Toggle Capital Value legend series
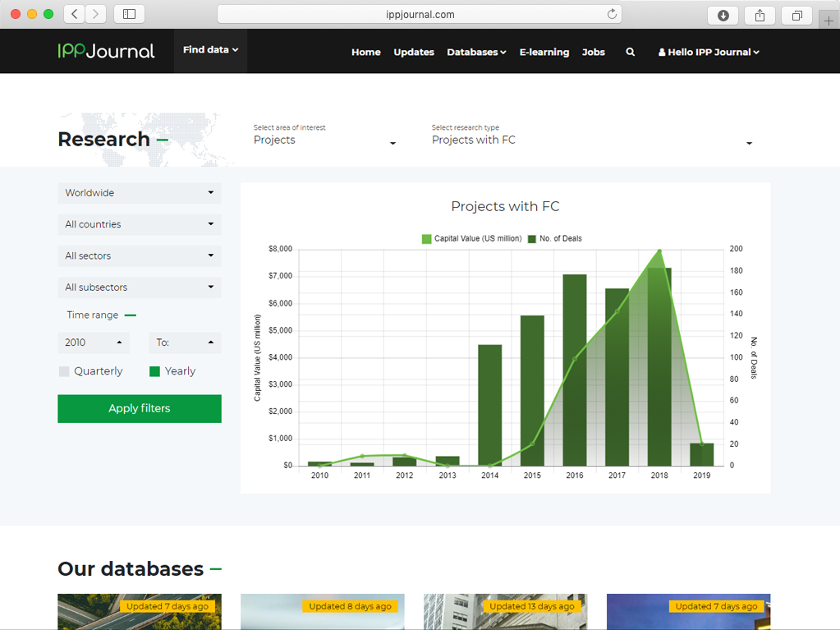 (426, 239)
